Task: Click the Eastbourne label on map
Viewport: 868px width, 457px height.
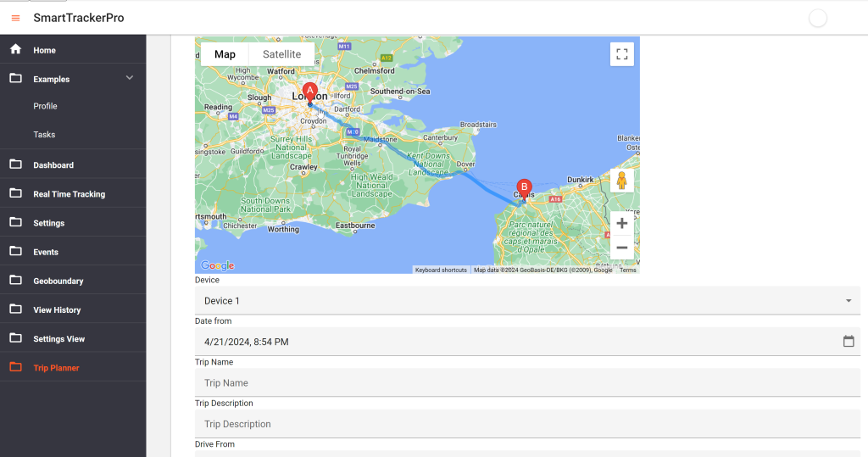Action: [355, 226]
